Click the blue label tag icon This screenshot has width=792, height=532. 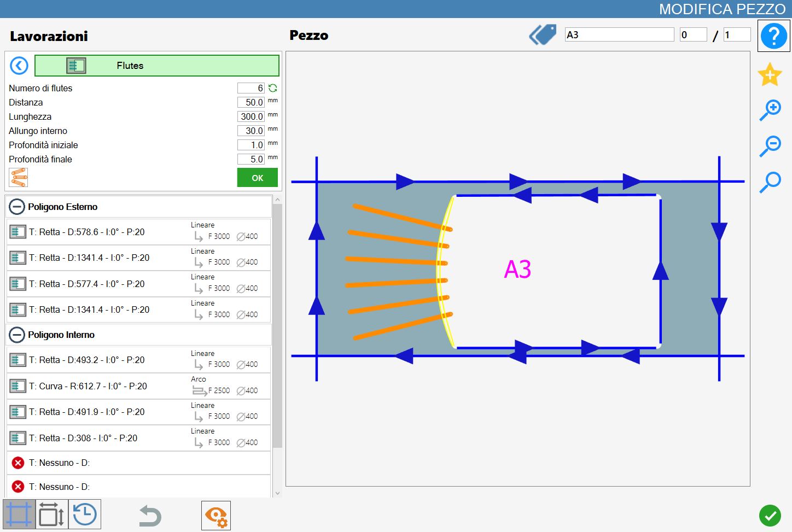tap(543, 35)
